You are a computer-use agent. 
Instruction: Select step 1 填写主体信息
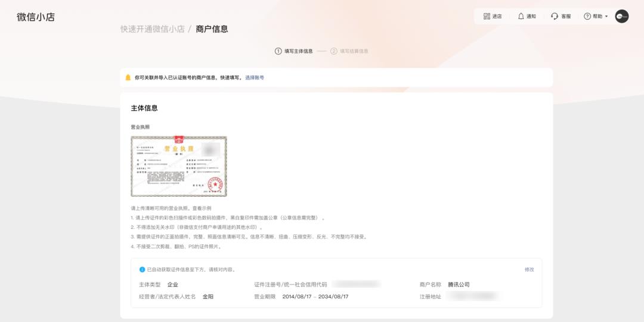(293, 51)
